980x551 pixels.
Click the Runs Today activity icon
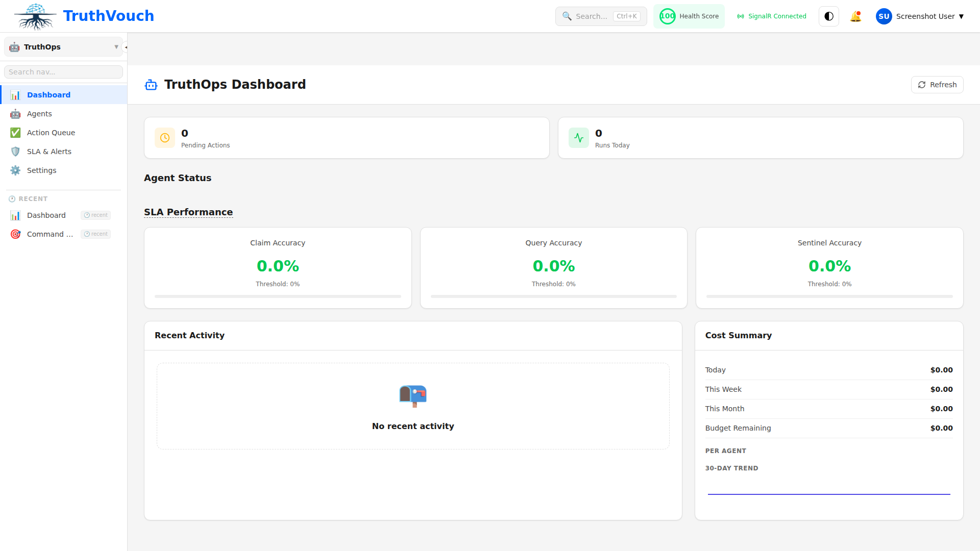[x=578, y=138]
